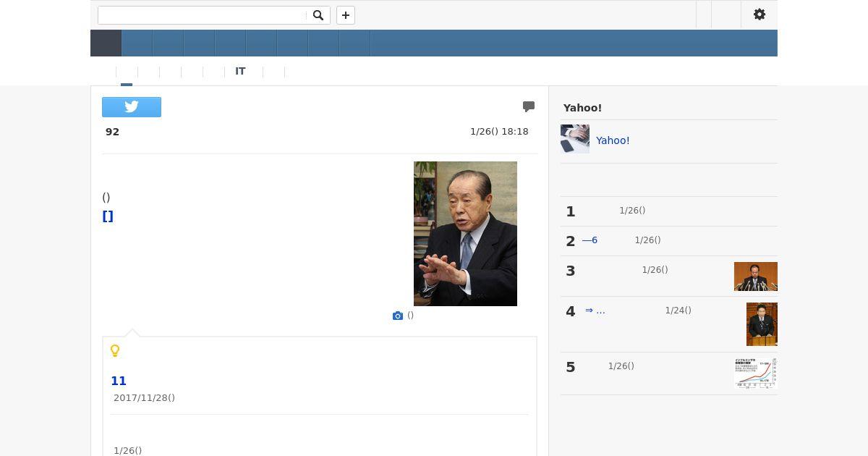The image size is (868, 456).
Task: Click the "1/26() 18:18" timestamp
Action: (499, 132)
